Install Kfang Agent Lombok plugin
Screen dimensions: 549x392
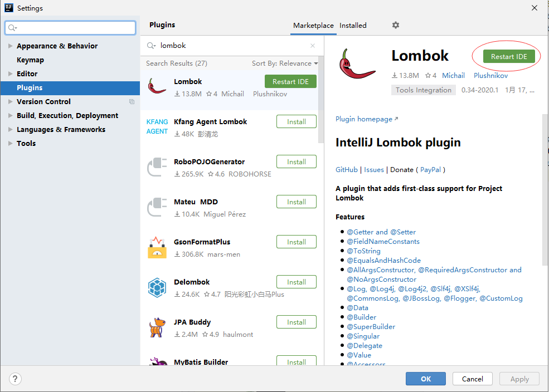point(296,122)
